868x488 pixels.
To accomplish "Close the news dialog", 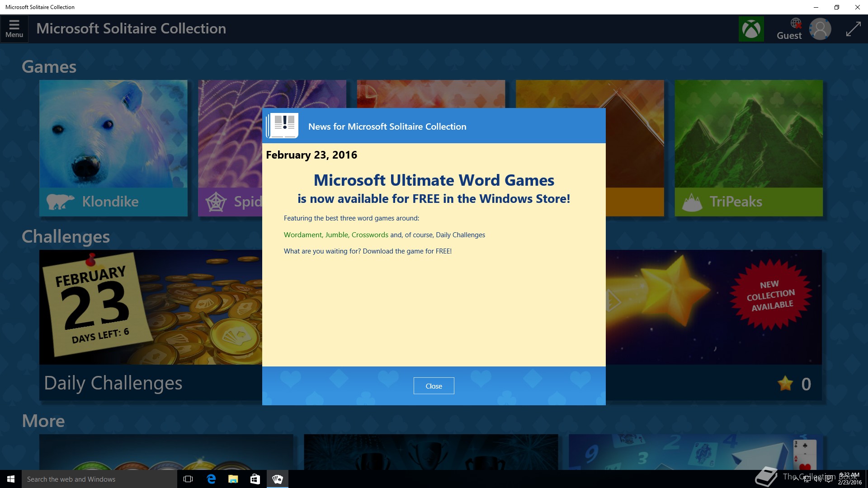I will 434,386.
